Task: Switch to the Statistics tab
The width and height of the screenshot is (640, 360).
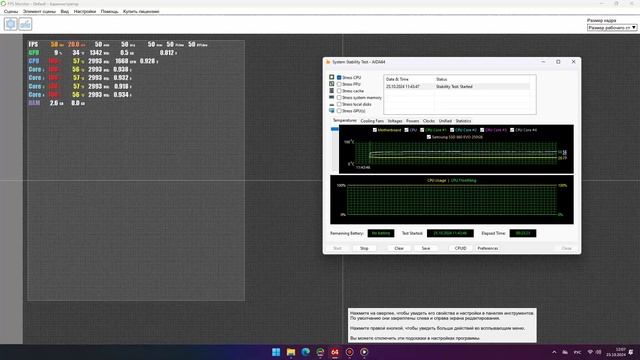Action: click(x=463, y=121)
